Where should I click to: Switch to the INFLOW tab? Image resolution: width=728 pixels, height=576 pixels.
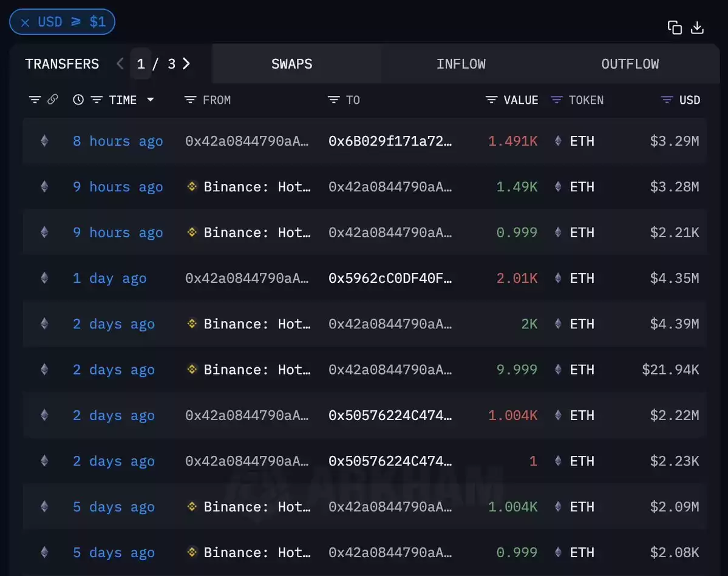tap(461, 64)
